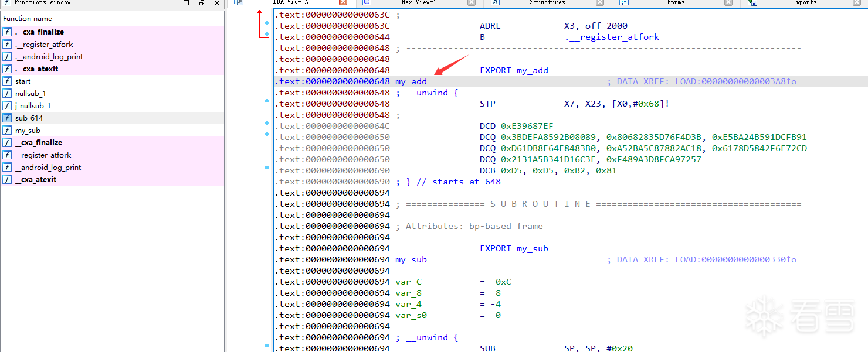Click the Structures tab icon
Image resolution: width=868 pixels, height=352 pixels.
click(495, 2)
